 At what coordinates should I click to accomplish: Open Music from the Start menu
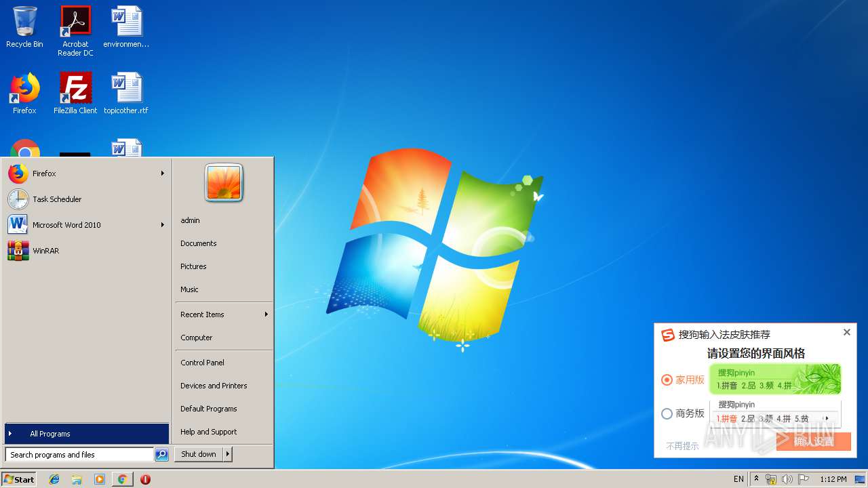pos(189,289)
